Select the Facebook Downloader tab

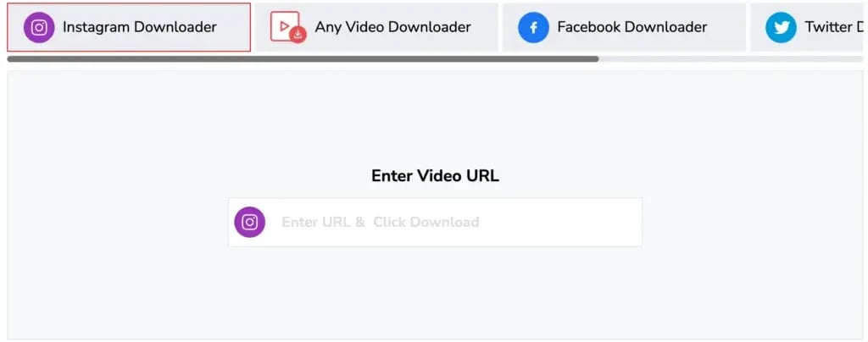pos(624,27)
